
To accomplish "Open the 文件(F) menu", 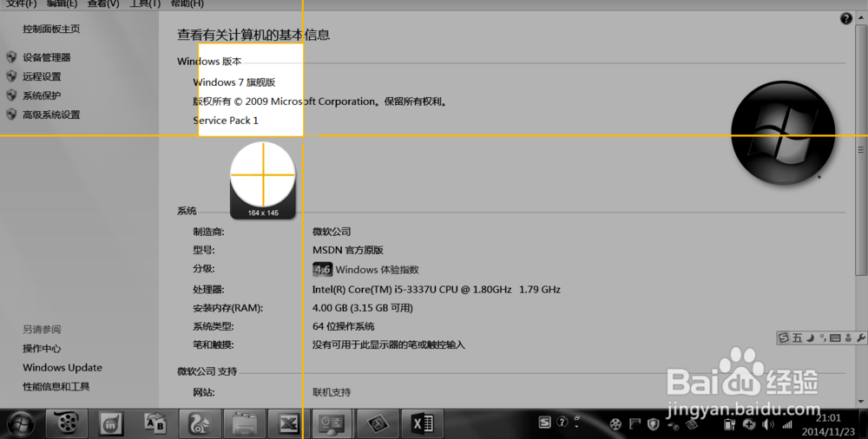I will click(x=21, y=3).
